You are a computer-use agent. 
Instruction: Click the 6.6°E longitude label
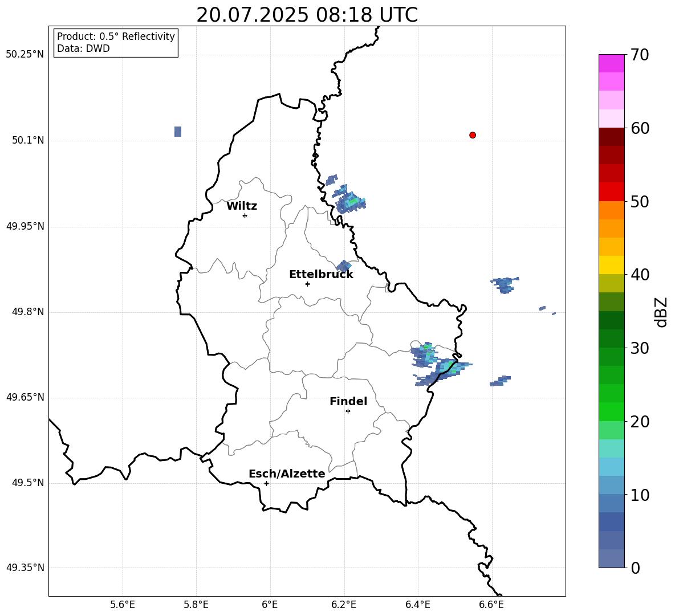[491, 605]
